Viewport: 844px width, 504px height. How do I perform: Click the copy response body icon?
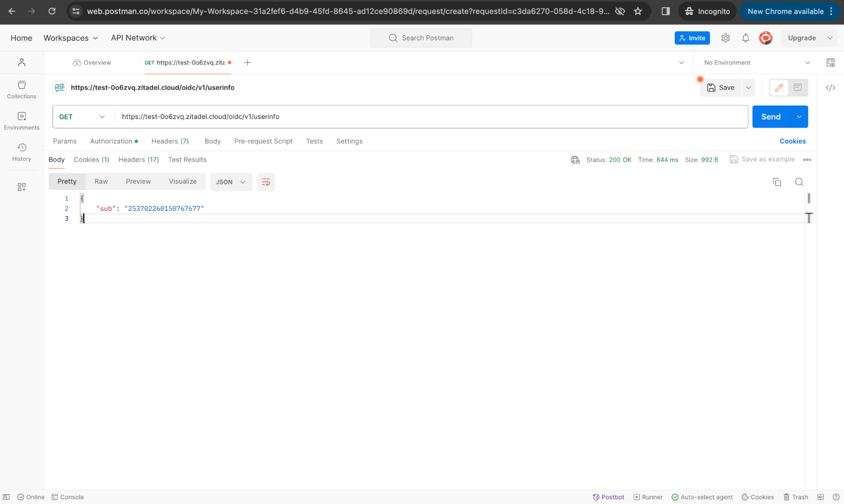tap(777, 181)
